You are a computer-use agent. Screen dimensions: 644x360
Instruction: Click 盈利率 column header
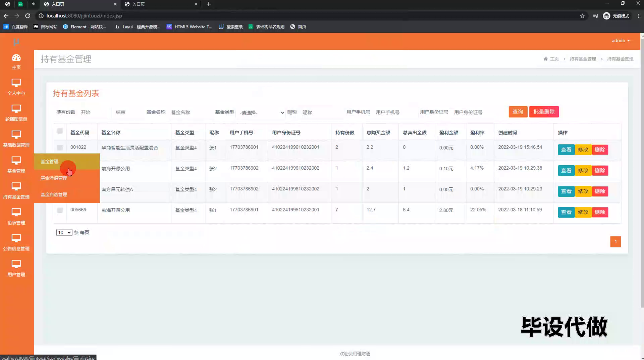(477, 132)
